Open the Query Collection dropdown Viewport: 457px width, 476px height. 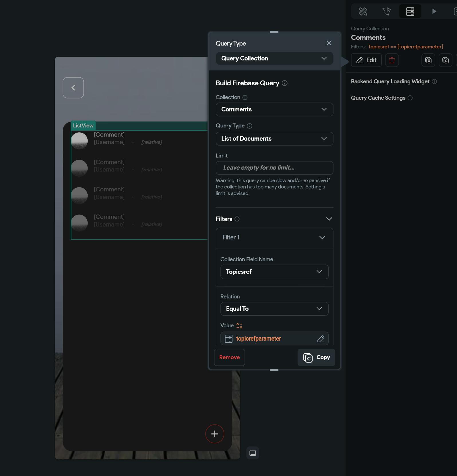click(x=274, y=58)
